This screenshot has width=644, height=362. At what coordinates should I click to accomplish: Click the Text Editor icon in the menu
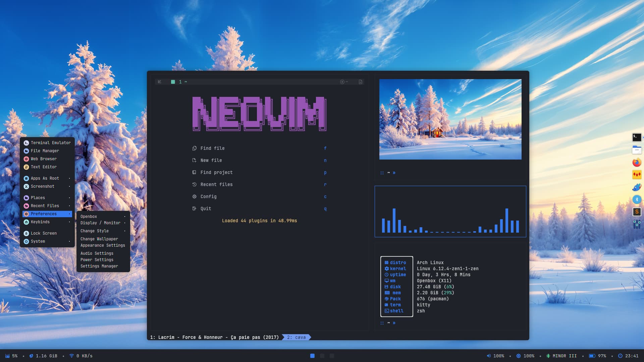coord(26,167)
